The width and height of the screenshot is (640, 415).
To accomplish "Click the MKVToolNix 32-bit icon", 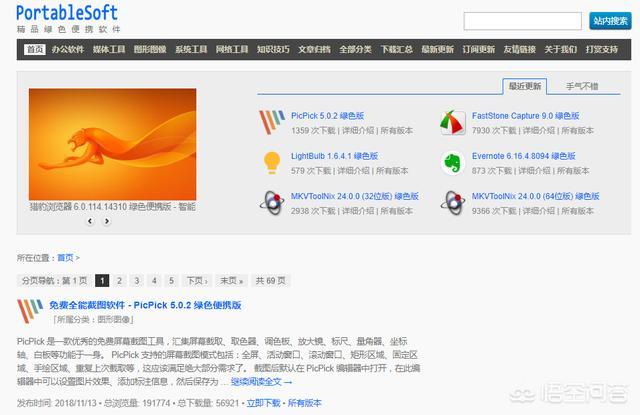I will coord(270,203).
